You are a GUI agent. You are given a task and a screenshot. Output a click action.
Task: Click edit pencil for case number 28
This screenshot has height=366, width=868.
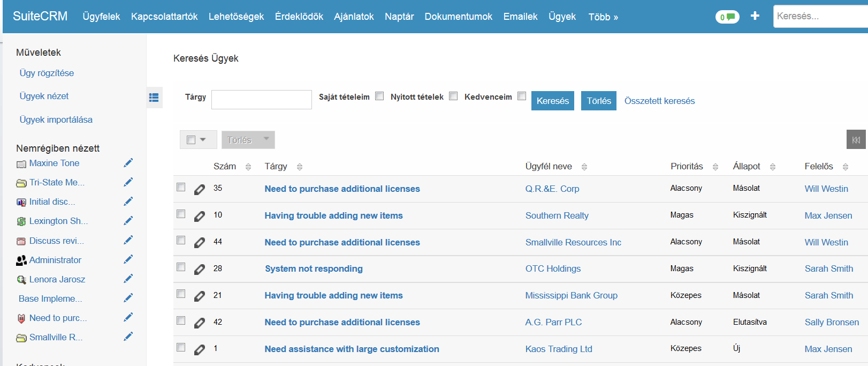coord(200,269)
